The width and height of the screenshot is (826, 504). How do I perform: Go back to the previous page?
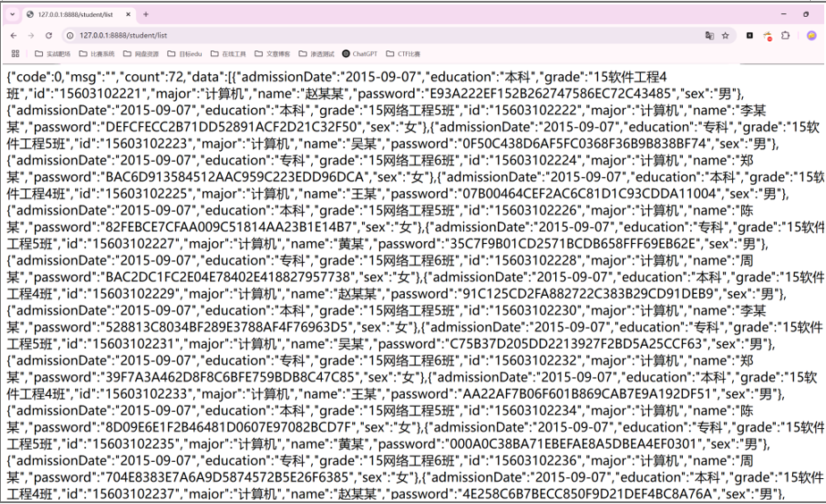click(x=13, y=35)
